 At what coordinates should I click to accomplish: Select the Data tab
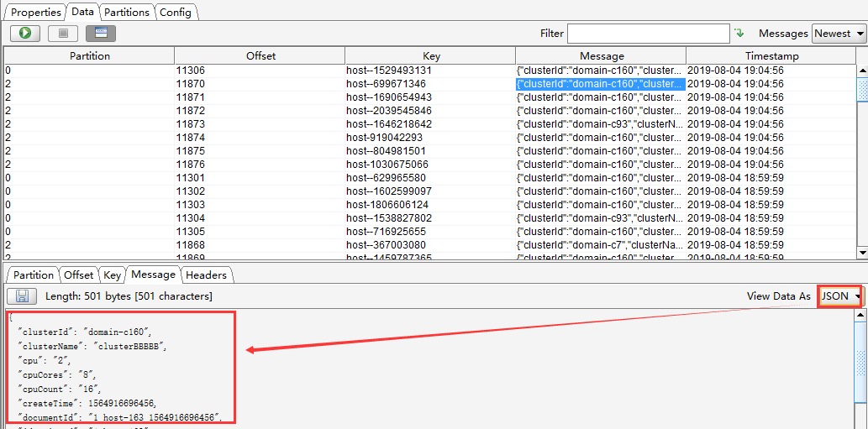click(82, 12)
